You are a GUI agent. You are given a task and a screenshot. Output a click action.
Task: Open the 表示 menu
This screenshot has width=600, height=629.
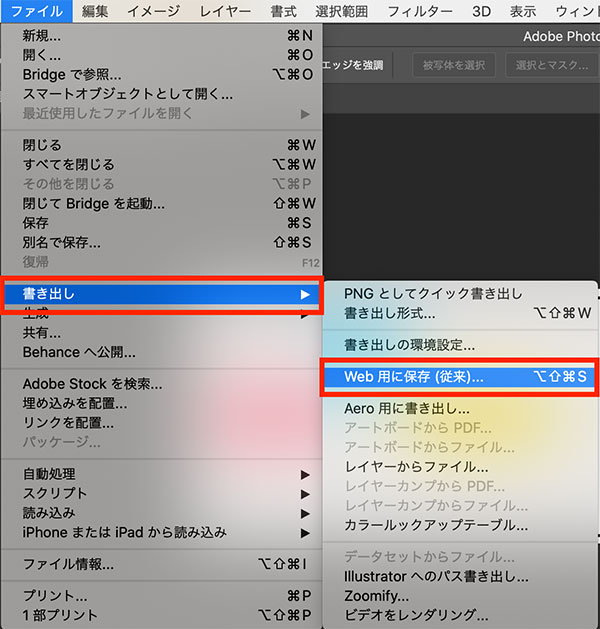tap(523, 11)
